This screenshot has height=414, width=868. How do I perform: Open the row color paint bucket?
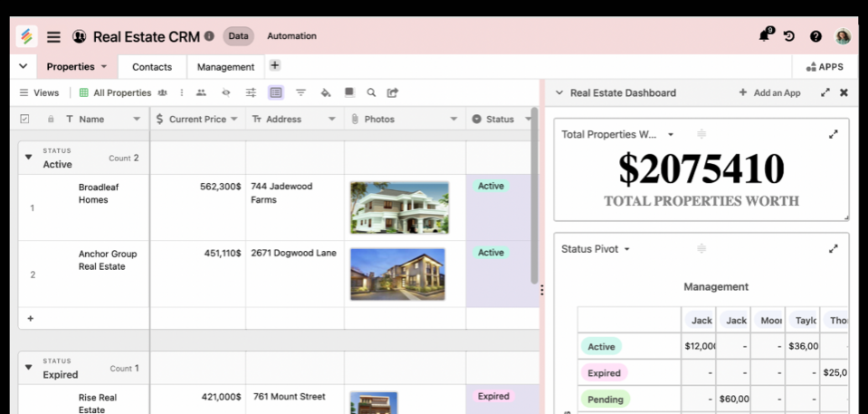326,92
